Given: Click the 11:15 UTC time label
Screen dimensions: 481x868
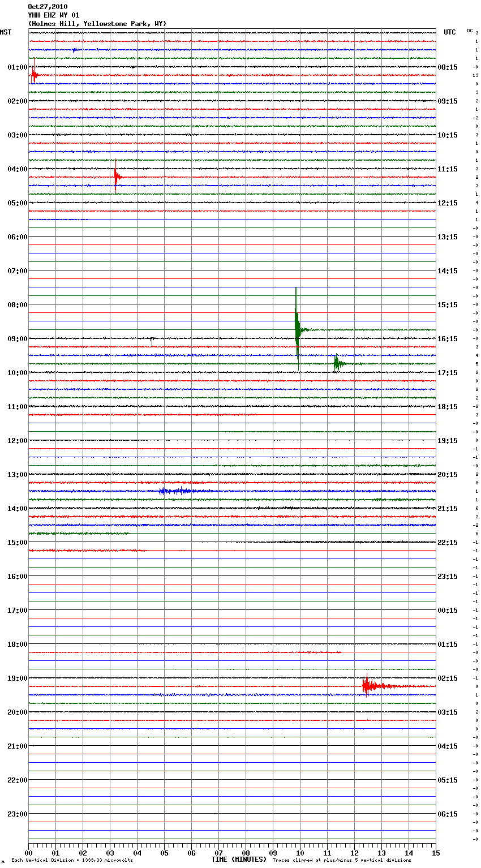Looking at the screenshot, I should pyautogui.click(x=448, y=169).
